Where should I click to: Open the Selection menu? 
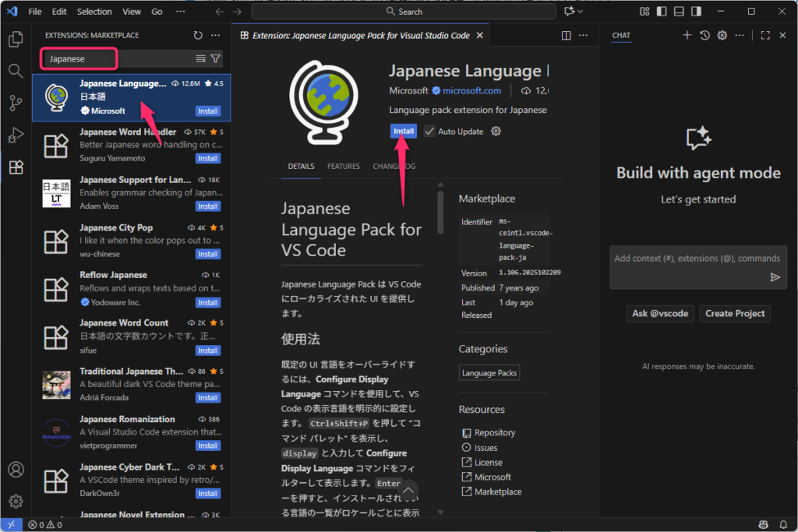pyautogui.click(x=94, y=12)
